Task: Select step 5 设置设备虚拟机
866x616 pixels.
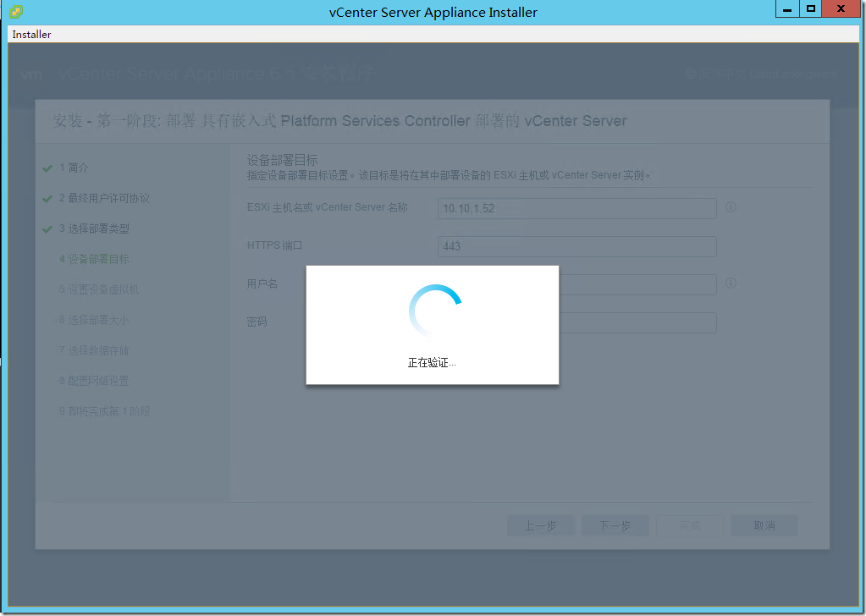Action: click(99, 289)
